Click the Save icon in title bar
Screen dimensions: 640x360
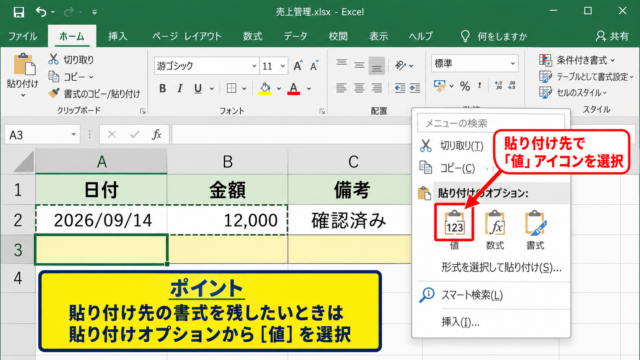(x=18, y=12)
